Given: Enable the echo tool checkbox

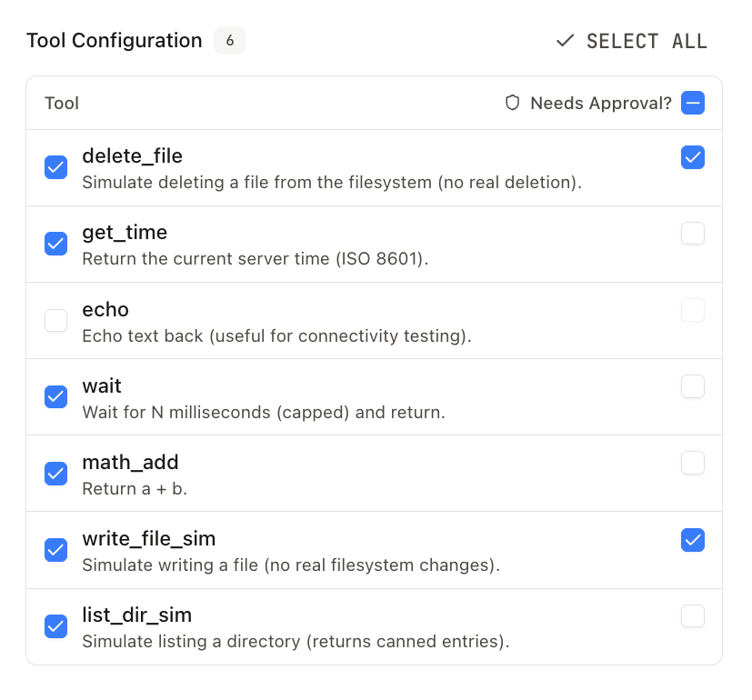Looking at the screenshot, I should [56, 320].
